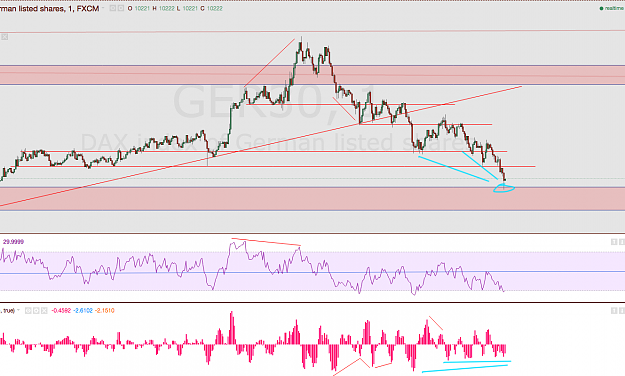The height and width of the screenshot is (376, 625).
Task: Click the X box under the chart title
Action: [x=4, y=37]
